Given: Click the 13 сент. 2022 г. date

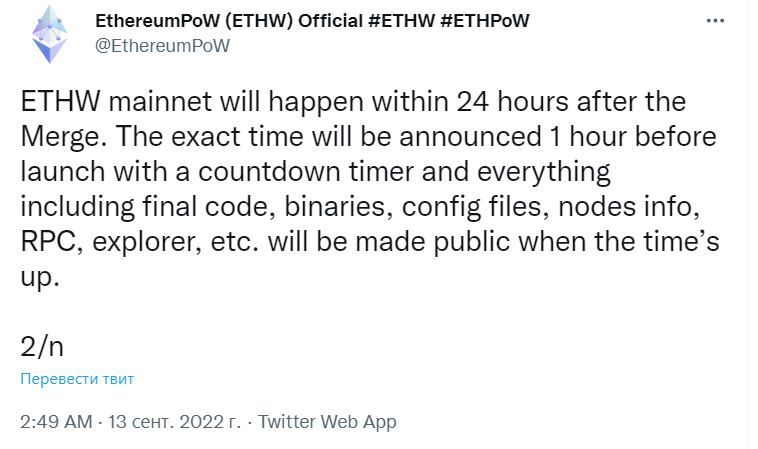Looking at the screenshot, I should tap(175, 421).
